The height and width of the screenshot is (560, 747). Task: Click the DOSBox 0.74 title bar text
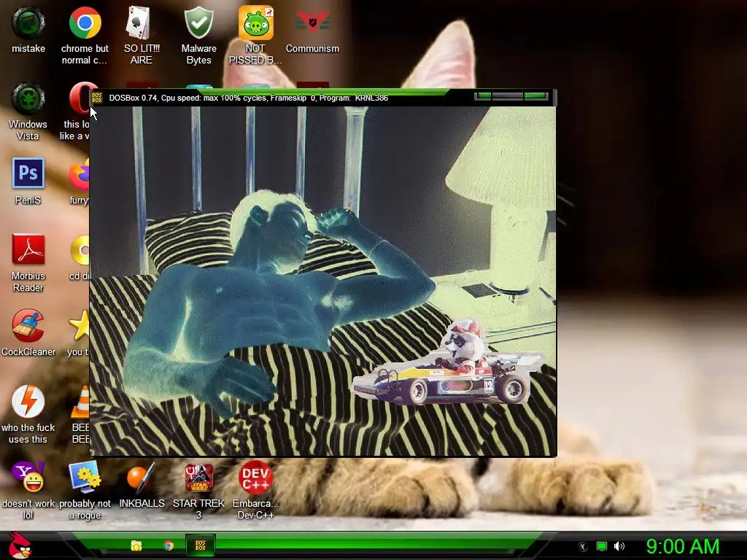249,98
